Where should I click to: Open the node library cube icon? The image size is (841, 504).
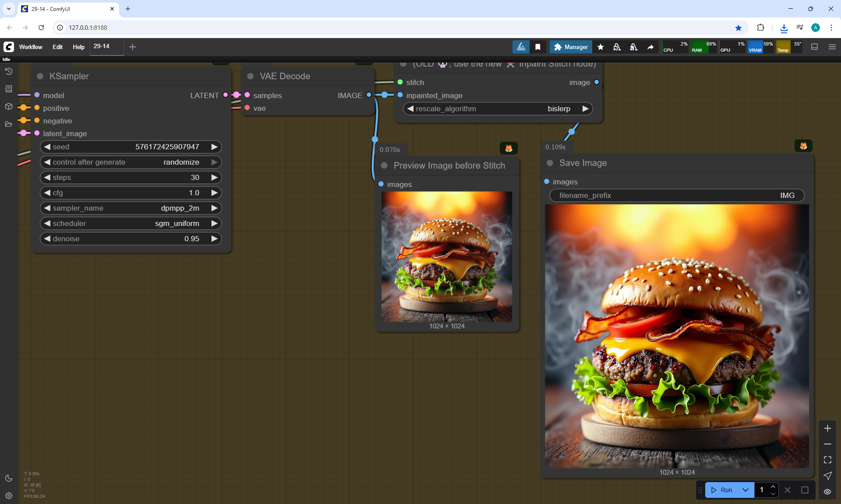(8, 106)
